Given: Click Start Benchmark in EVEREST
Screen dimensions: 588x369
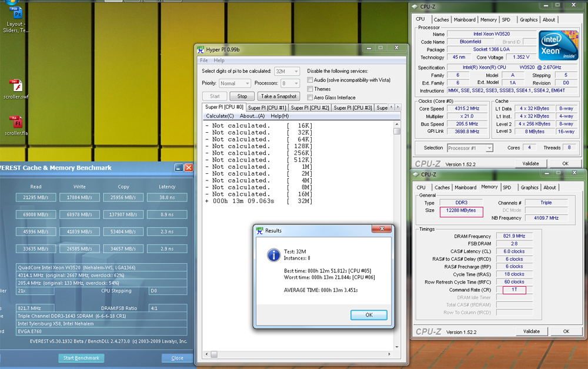Looking at the screenshot, I should [x=81, y=358].
